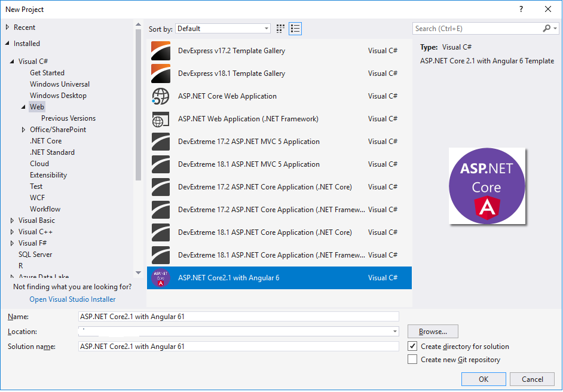Enable Create new Git repository checkbox

[412, 360]
